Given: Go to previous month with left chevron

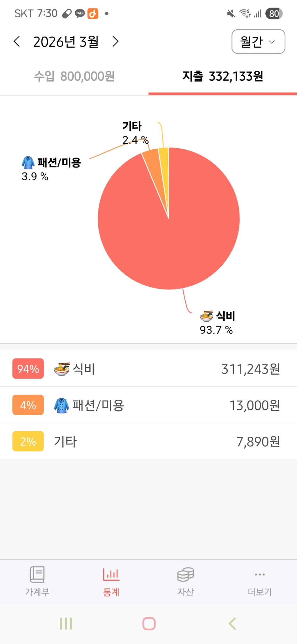Looking at the screenshot, I should (17, 42).
